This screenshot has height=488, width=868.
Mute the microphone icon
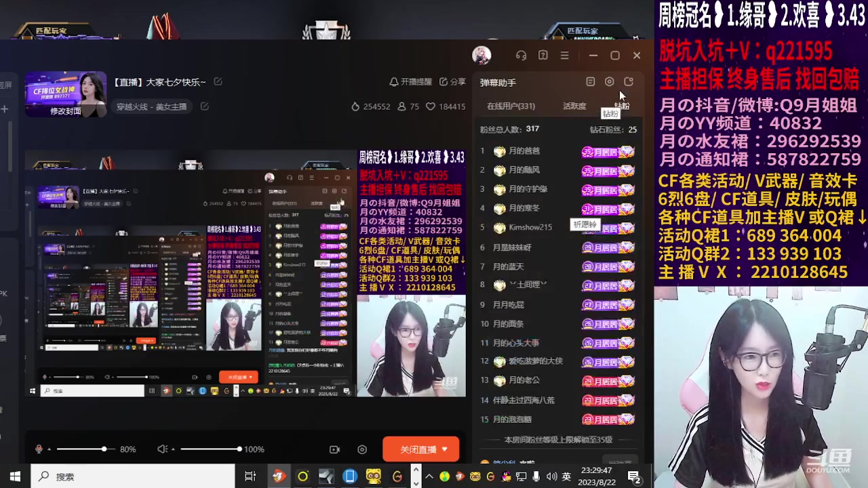pyautogui.click(x=39, y=449)
